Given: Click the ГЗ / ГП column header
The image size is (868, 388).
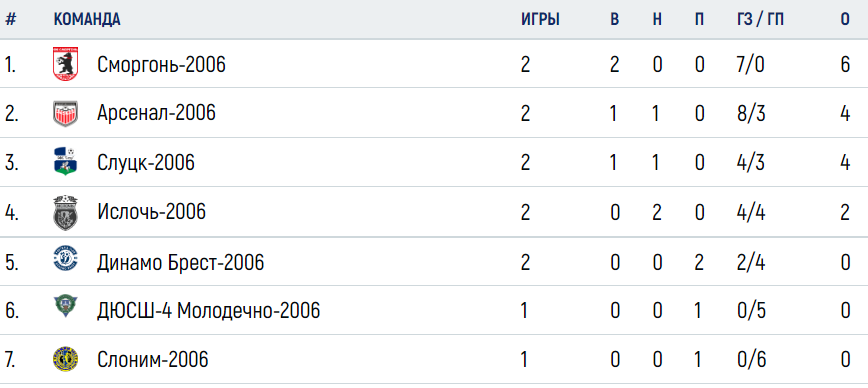Looking at the screenshot, I should point(761,19).
